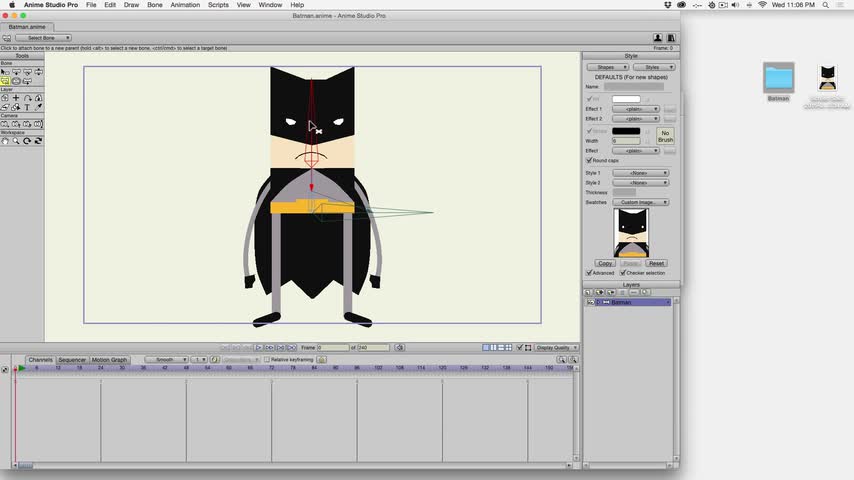Select the Bone Strength circle tool
This screenshot has width=854, height=480.
[16, 81]
